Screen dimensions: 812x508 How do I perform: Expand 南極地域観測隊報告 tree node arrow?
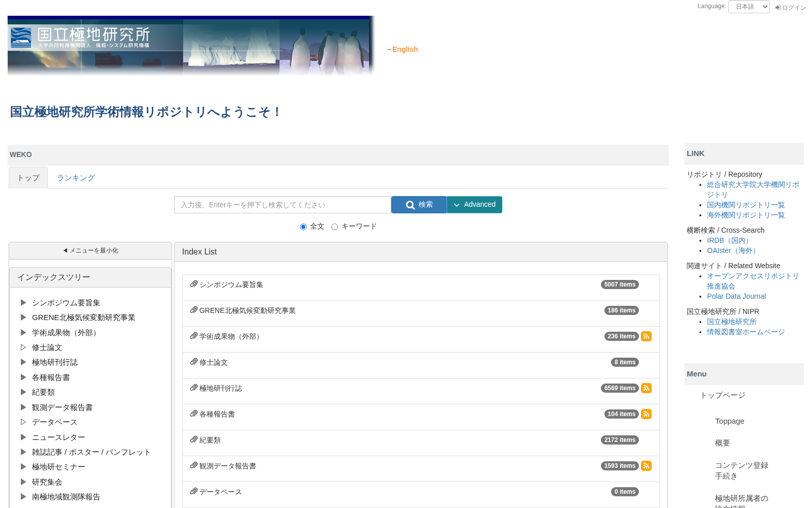23,497
